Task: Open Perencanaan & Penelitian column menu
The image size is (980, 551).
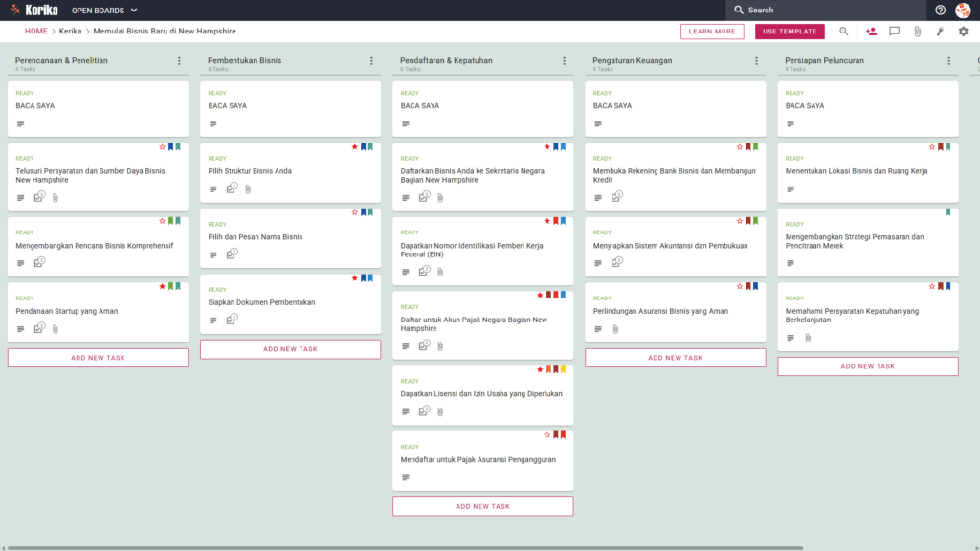Action: pyautogui.click(x=179, y=61)
